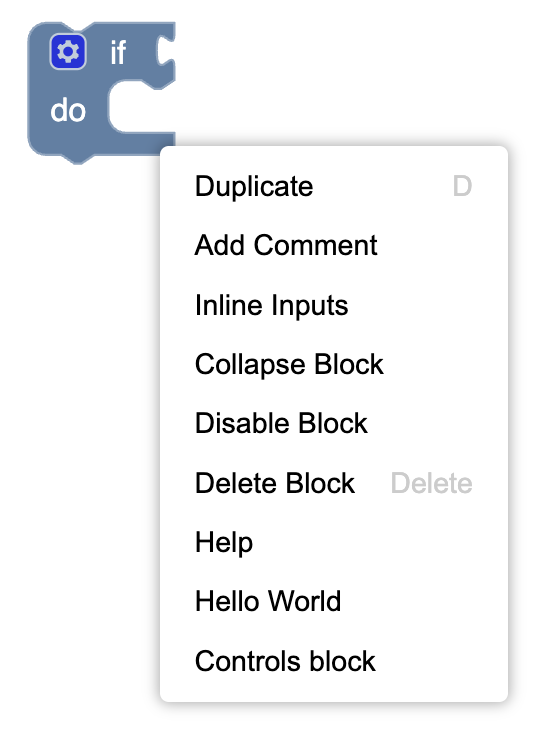Image resolution: width=552 pixels, height=744 pixels.
Task: Click the "if" label on the block
Action: point(118,52)
